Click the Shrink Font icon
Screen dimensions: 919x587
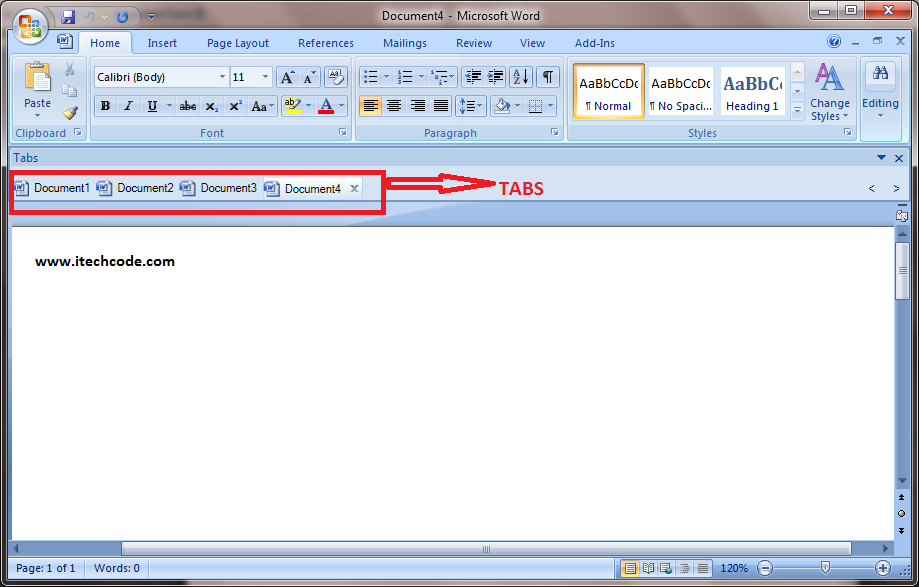pos(309,77)
